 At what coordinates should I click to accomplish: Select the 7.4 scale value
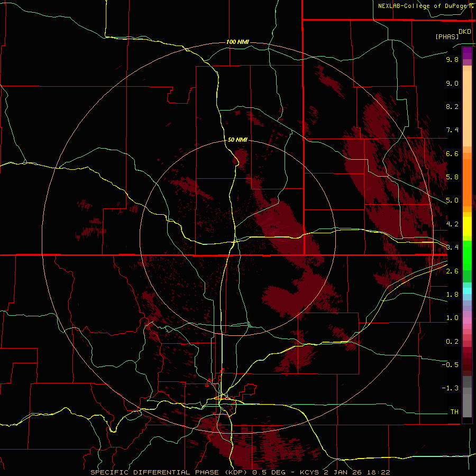pos(452,130)
